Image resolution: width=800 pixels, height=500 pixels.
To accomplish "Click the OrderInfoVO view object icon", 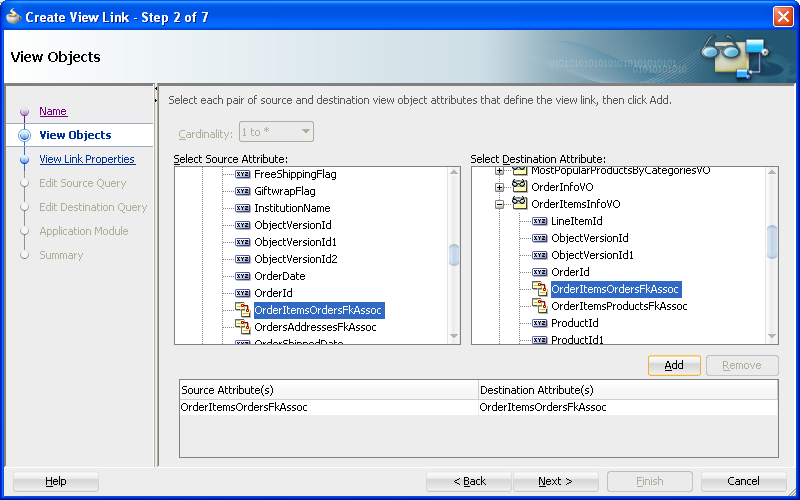I will click(519, 187).
